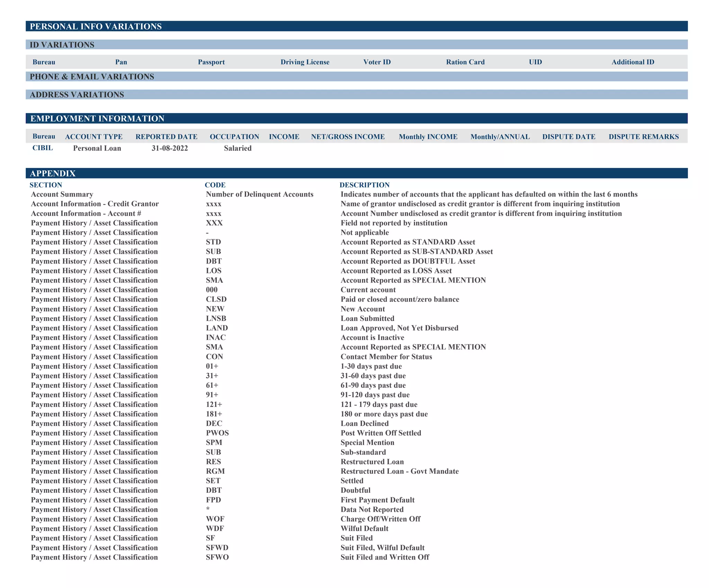The image size is (709, 588).
Task: Select the Voter ID column header
Action: (x=377, y=62)
